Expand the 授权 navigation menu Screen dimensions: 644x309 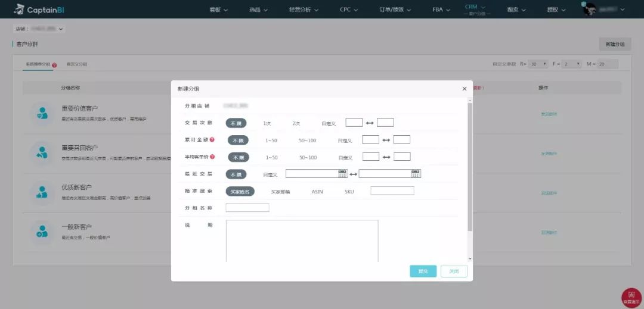tap(556, 10)
